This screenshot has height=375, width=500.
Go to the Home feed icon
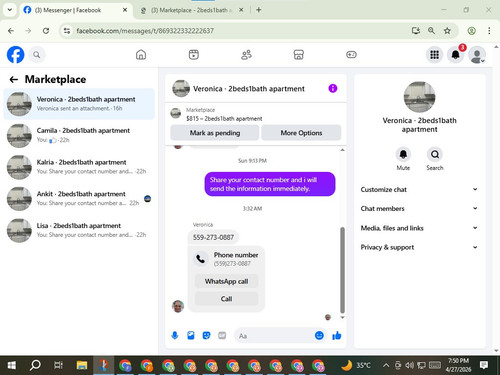pyautogui.click(x=141, y=55)
